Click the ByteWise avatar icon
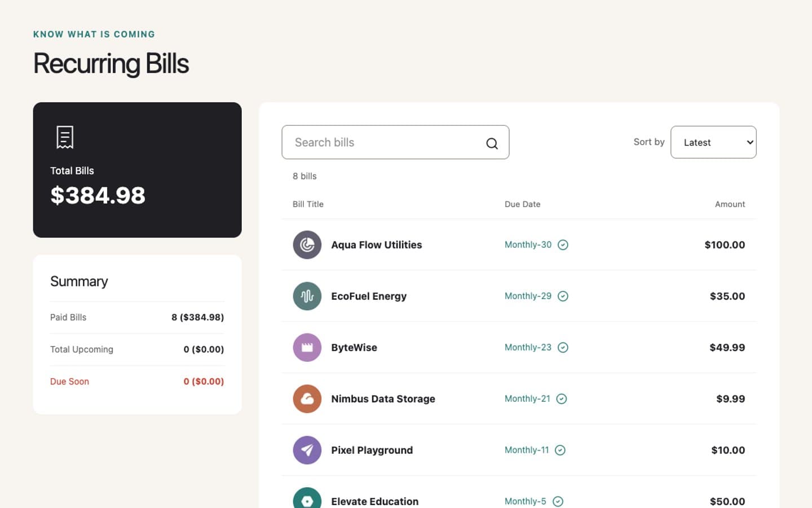The image size is (812, 508). (x=307, y=348)
